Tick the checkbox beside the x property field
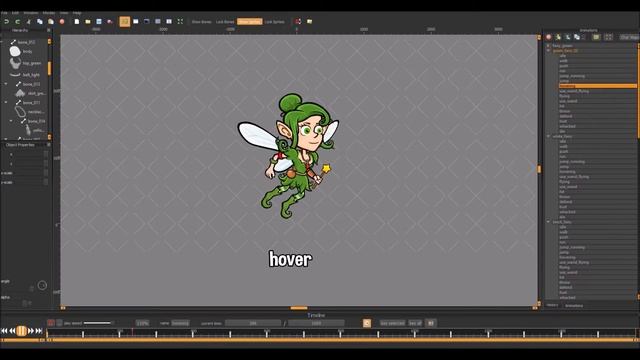Image resolution: width=640 pixels, height=360 pixels. (46, 154)
